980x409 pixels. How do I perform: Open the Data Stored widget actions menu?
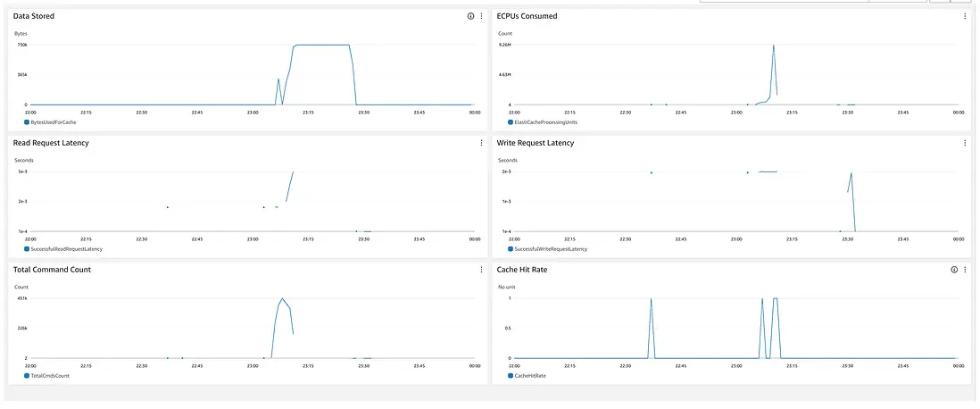[x=481, y=16]
